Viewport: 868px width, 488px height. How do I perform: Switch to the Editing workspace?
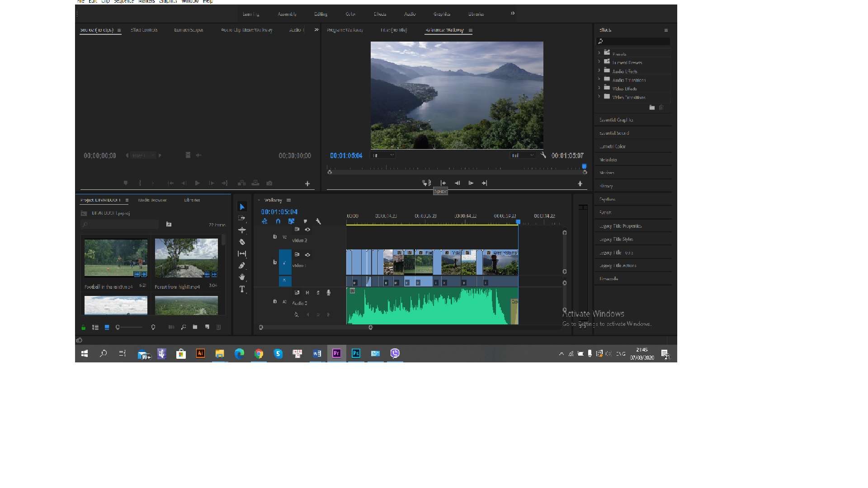(321, 14)
